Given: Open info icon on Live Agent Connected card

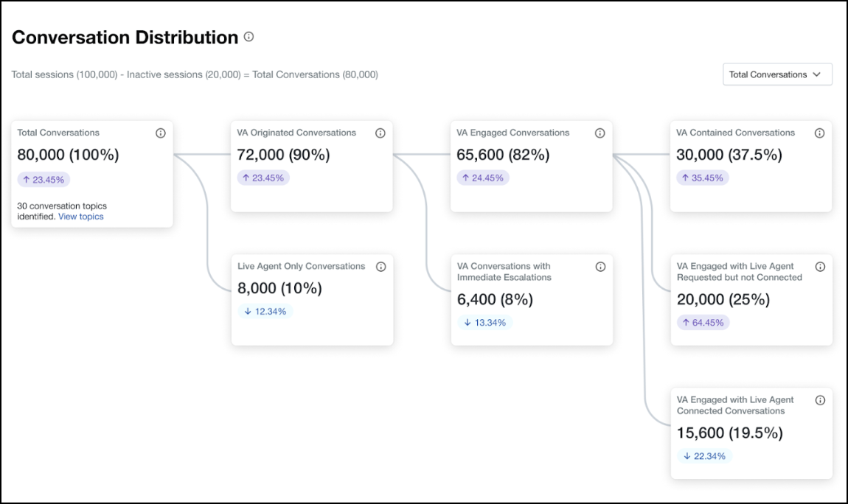Looking at the screenshot, I should (x=820, y=400).
